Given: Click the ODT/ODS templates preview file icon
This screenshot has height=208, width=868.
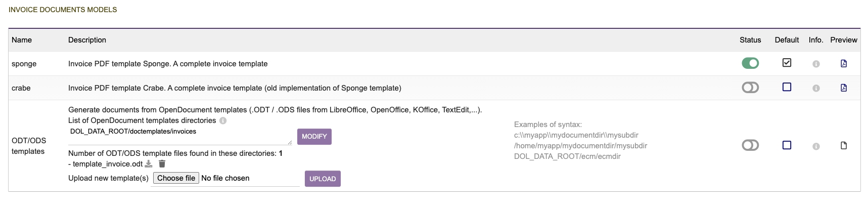Looking at the screenshot, I should click(843, 146).
